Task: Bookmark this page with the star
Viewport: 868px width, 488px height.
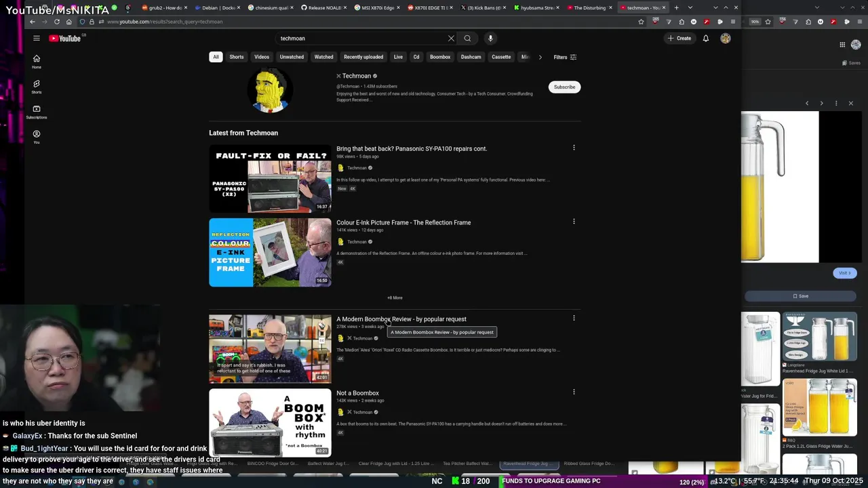Action: 641,22
